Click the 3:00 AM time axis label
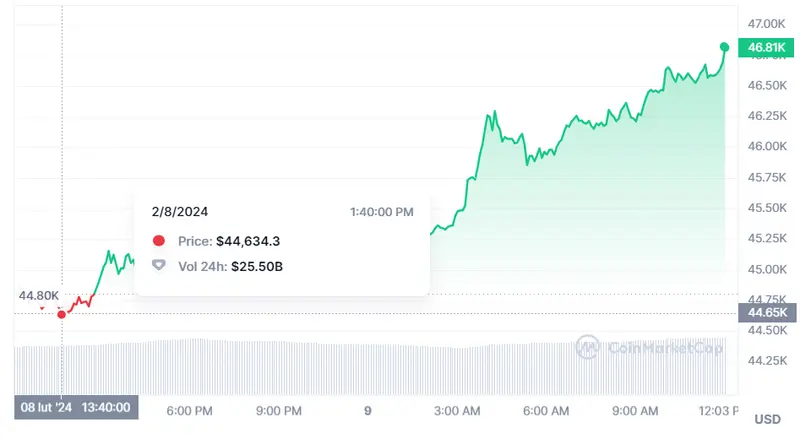 pos(457,410)
